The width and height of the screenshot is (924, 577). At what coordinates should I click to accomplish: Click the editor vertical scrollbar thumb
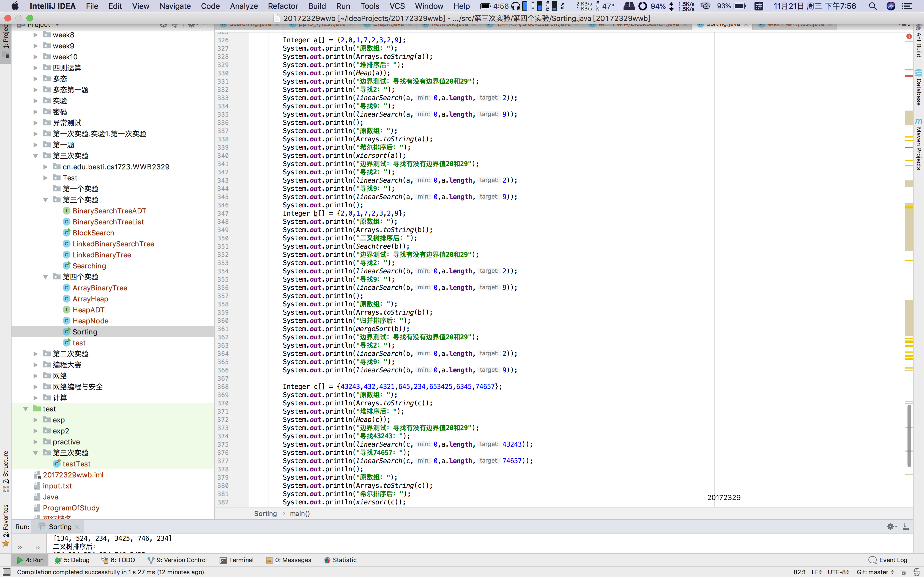tap(909, 436)
